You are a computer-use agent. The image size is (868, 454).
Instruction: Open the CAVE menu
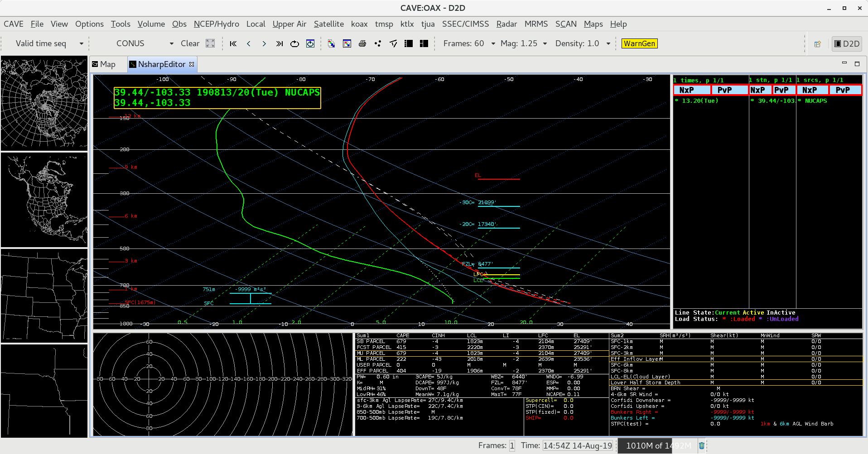pyautogui.click(x=14, y=24)
